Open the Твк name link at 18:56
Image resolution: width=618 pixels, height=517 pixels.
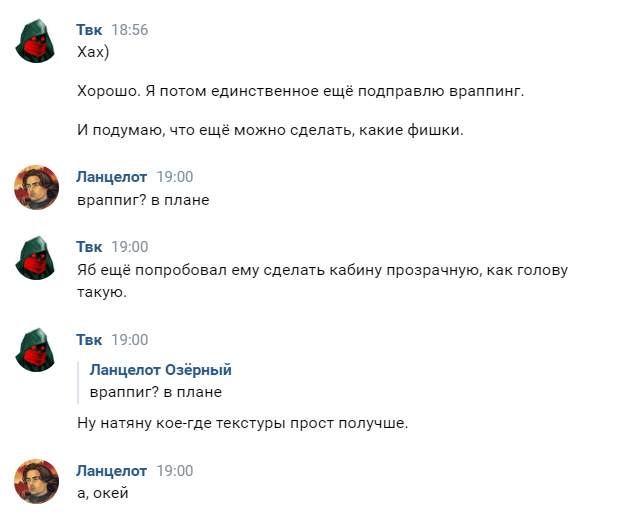point(90,30)
